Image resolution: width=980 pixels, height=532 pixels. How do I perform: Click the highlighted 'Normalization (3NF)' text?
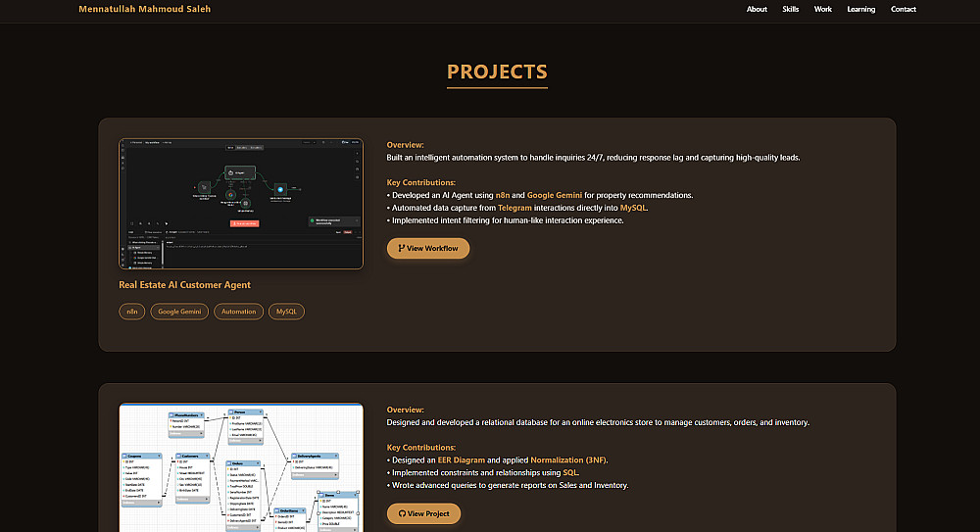pos(568,460)
